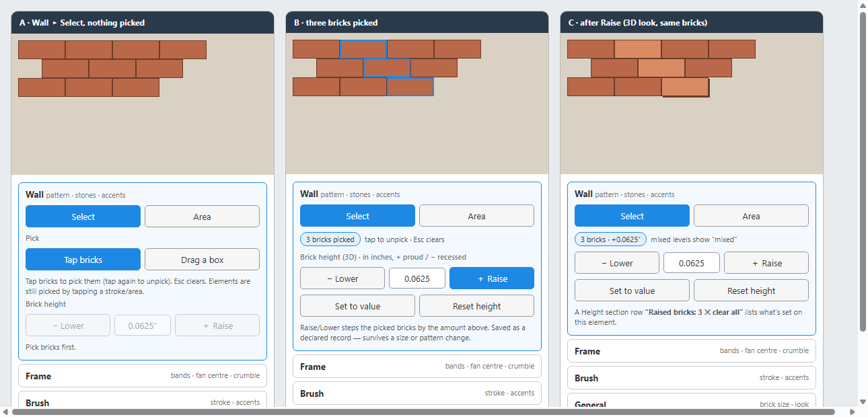Click the horizontal scrollbar thumb
Screen dimensions: 868x417
[423, 412]
